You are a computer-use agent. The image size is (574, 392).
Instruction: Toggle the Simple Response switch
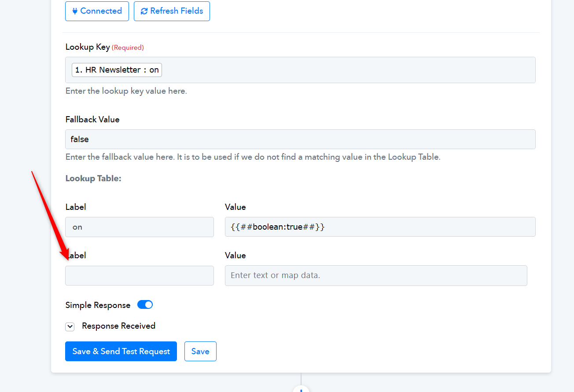pos(145,304)
